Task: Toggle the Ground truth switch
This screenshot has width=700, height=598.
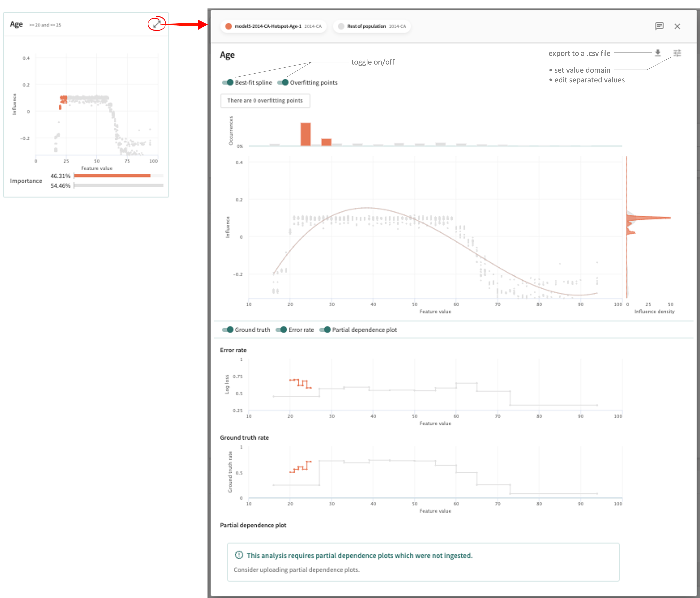Action: [228, 330]
